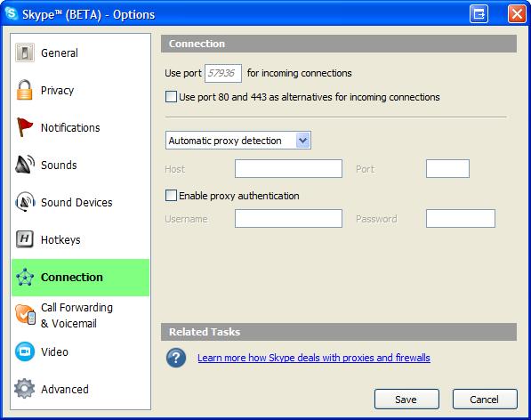
Task: Click the Hotkeys H key icon
Action: pyautogui.click(x=25, y=239)
